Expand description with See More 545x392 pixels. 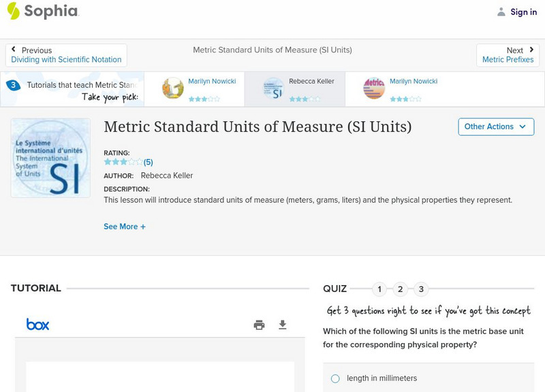point(125,227)
